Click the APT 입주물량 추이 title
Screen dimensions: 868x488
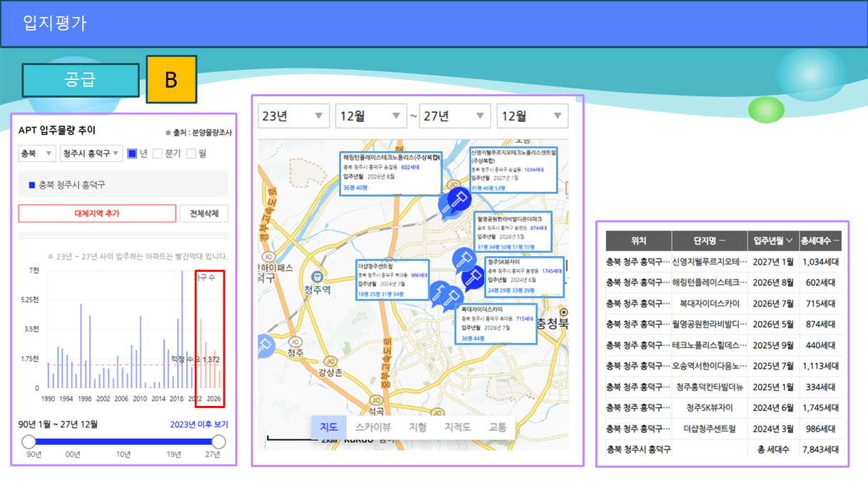pos(57,131)
